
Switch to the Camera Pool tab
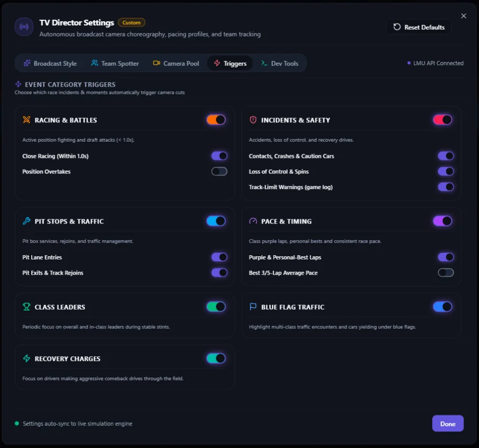(x=176, y=63)
